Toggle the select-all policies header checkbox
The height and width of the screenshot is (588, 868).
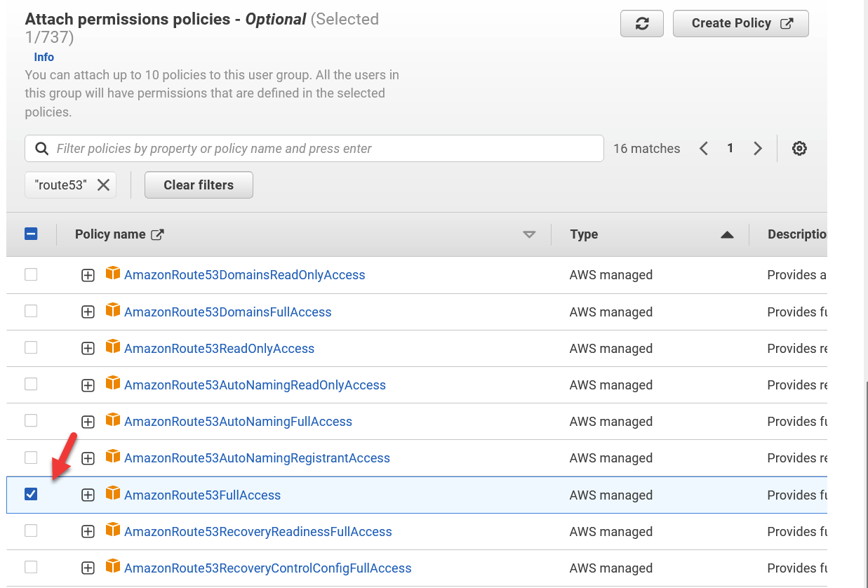(x=31, y=234)
